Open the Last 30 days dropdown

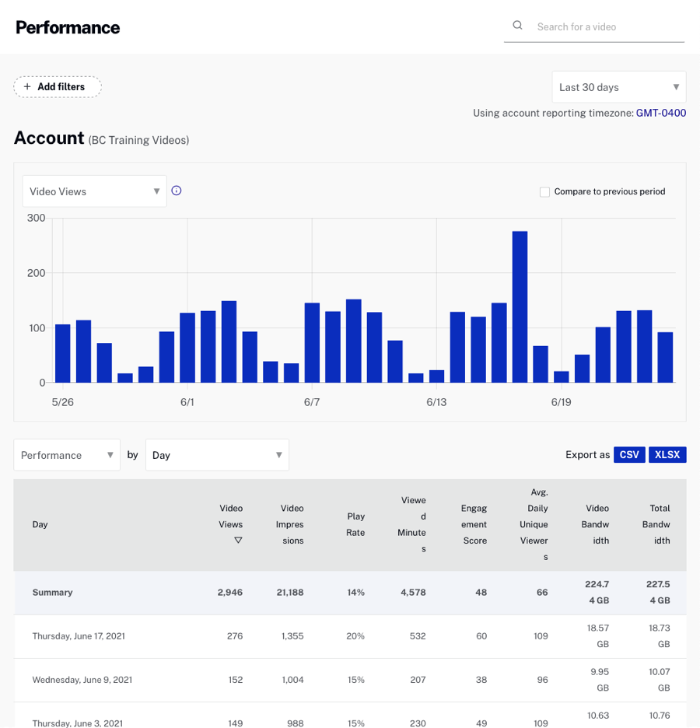(x=618, y=87)
